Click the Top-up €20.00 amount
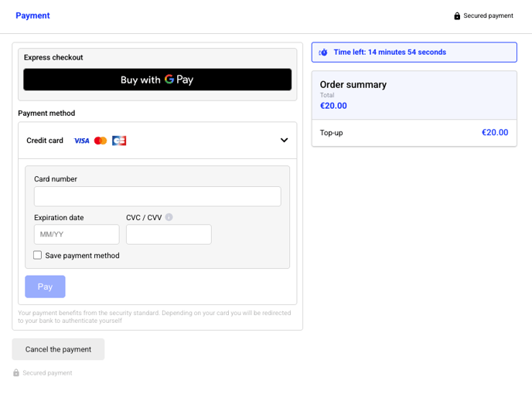The image size is (532, 397). pos(495,132)
